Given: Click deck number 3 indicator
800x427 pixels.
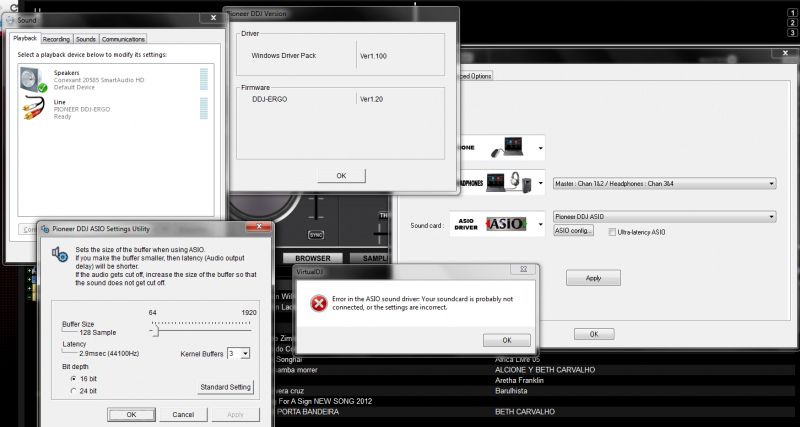Looking at the screenshot, I should pyautogui.click(x=792, y=33).
